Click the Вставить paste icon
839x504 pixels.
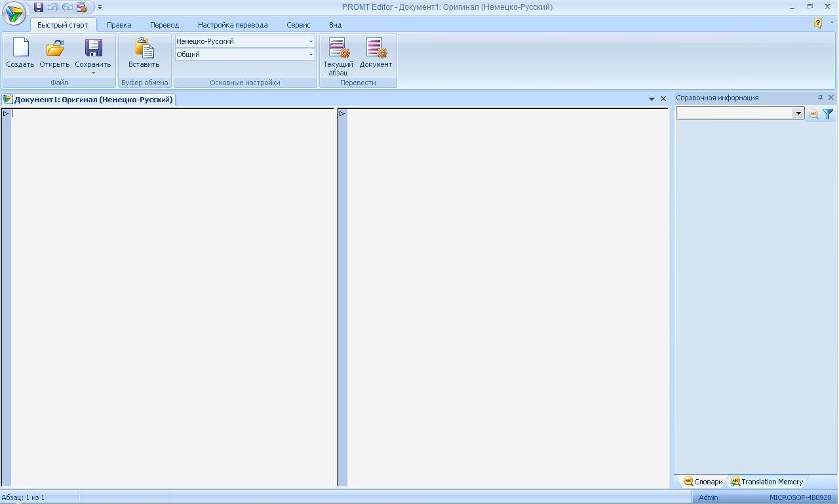coord(144,49)
